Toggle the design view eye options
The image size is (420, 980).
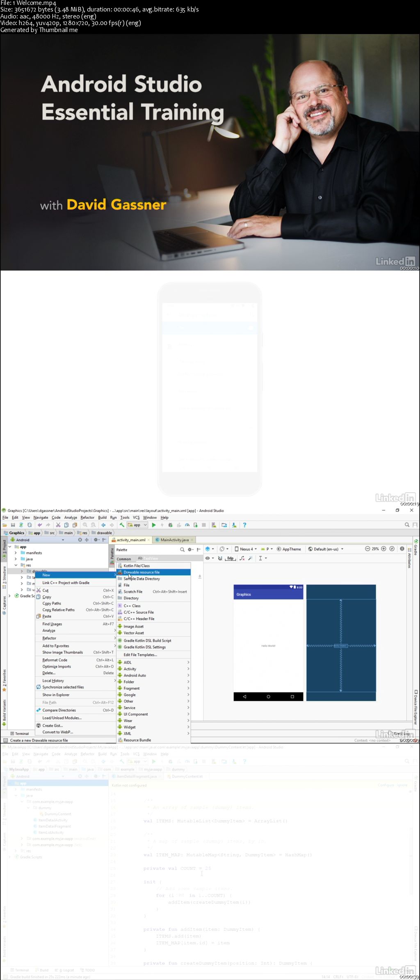[x=209, y=558]
